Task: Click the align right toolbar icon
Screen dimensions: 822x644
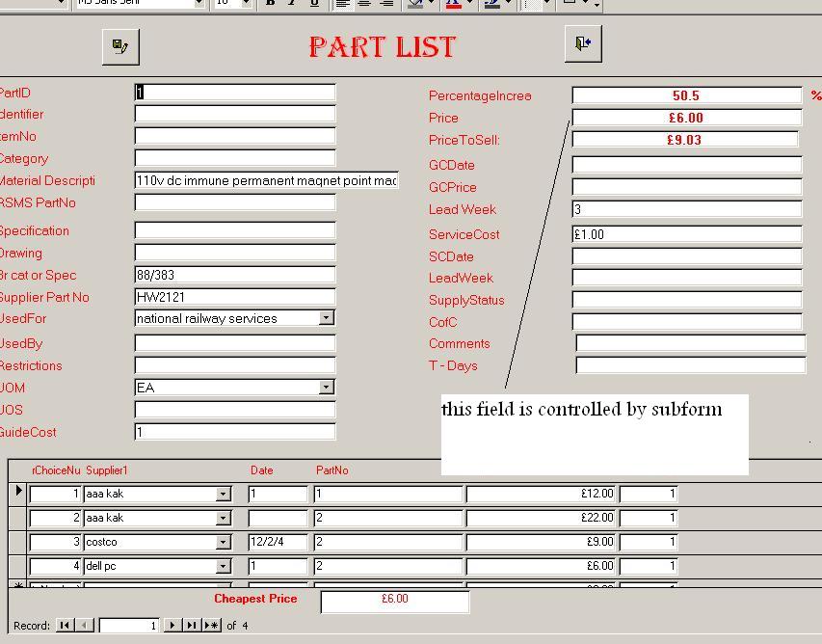Action: point(386,3)
